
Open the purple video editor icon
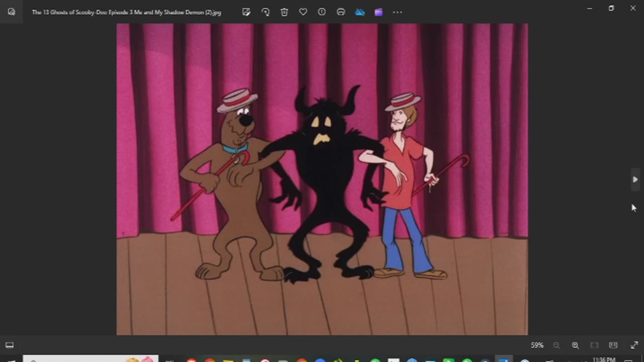[378, 12]
